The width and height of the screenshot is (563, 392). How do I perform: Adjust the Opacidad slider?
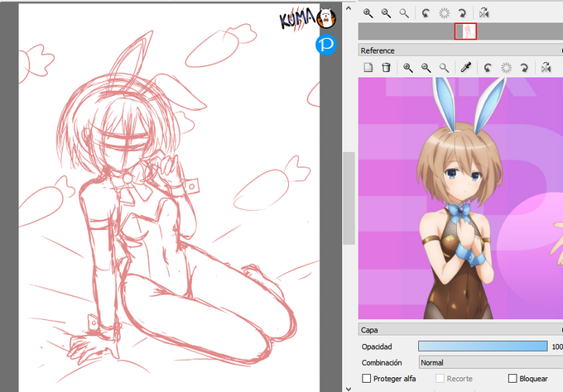pyautogui.click(x=483, y=346)
